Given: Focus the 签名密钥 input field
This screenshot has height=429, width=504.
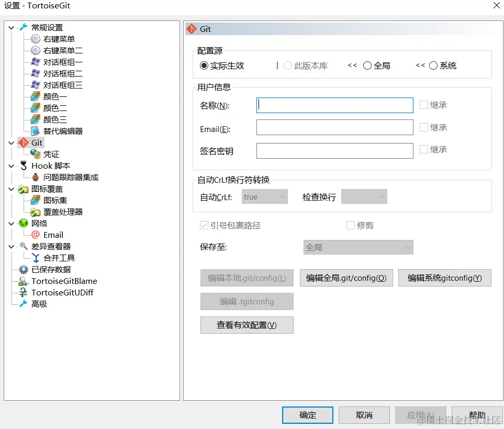Looking at the screenshot, I should 334,151.
